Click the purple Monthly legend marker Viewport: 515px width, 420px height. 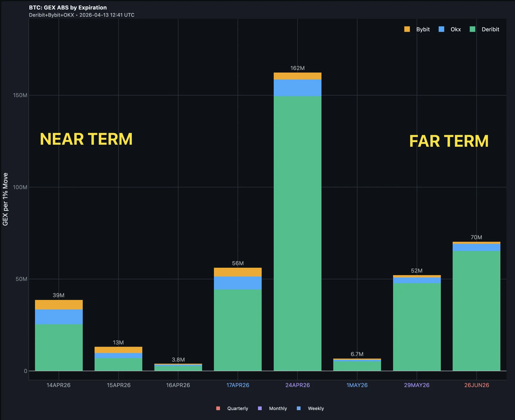[x=260, y=408]
